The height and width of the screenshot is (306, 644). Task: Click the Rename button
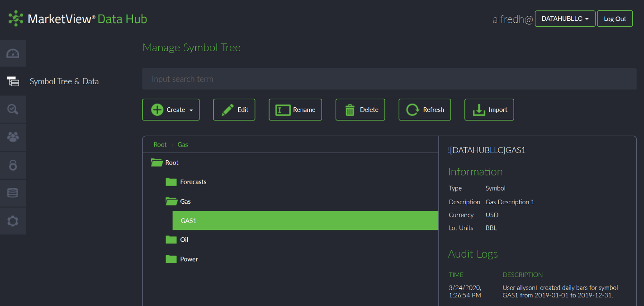point(295,110)
